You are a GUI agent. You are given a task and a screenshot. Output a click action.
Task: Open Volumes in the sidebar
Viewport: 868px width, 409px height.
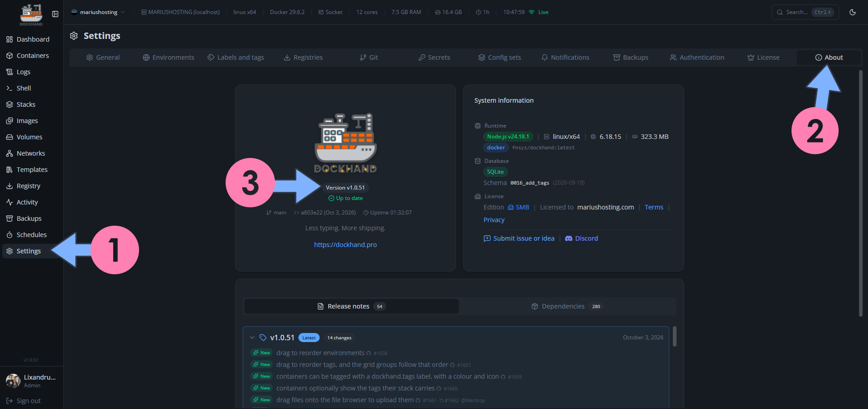[x=32, y=137]
